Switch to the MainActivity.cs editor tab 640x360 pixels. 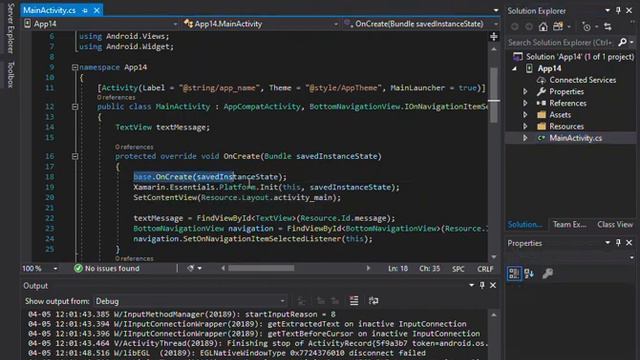click(x=49, y=11)
